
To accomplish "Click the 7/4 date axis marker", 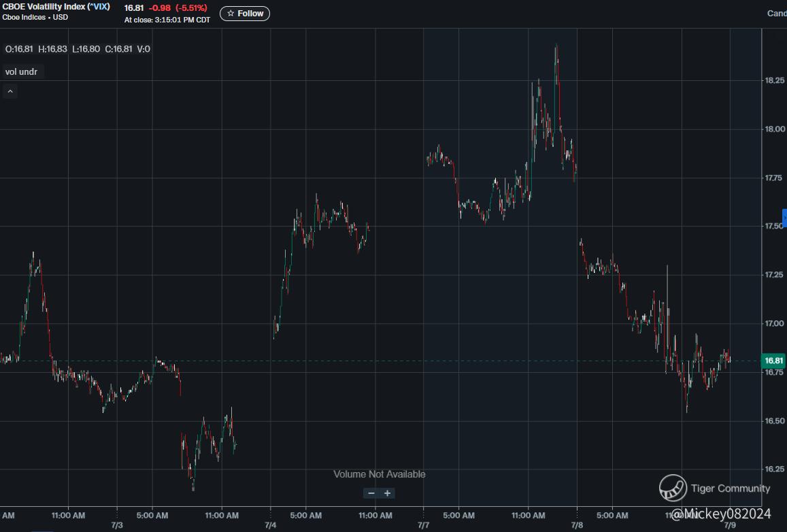I will pos(270,525).
